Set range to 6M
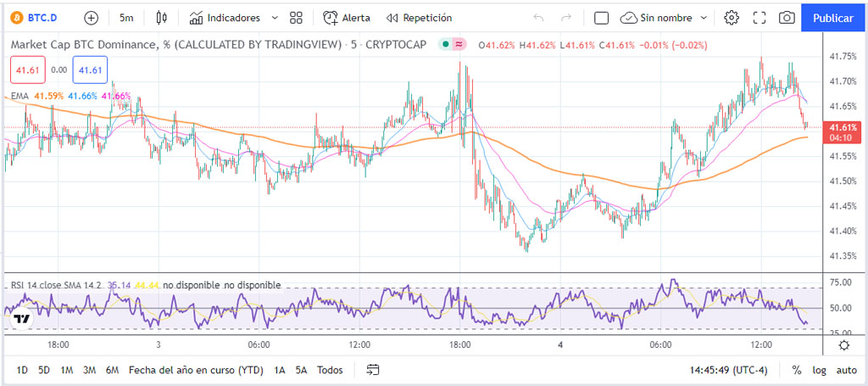 pos(113,369)
